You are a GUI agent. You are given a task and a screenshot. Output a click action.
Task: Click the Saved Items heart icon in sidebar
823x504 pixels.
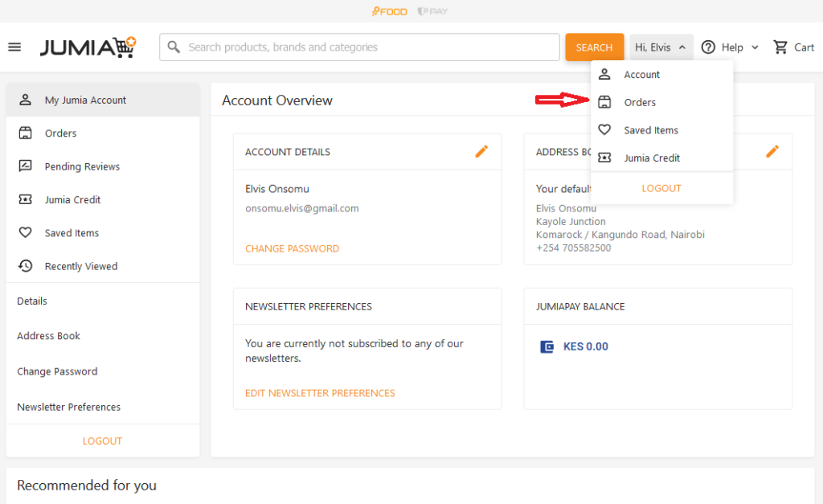(25, 232)
